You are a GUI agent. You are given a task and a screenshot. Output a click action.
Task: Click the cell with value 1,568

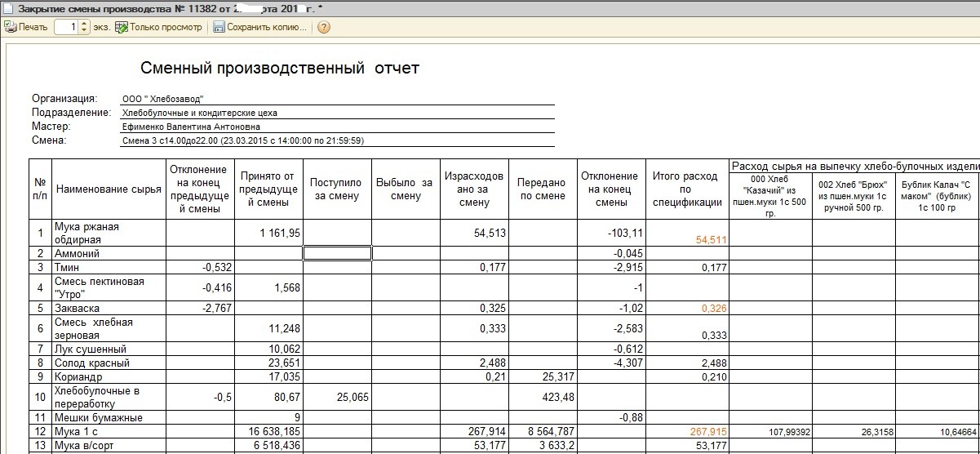coord(268,287)
